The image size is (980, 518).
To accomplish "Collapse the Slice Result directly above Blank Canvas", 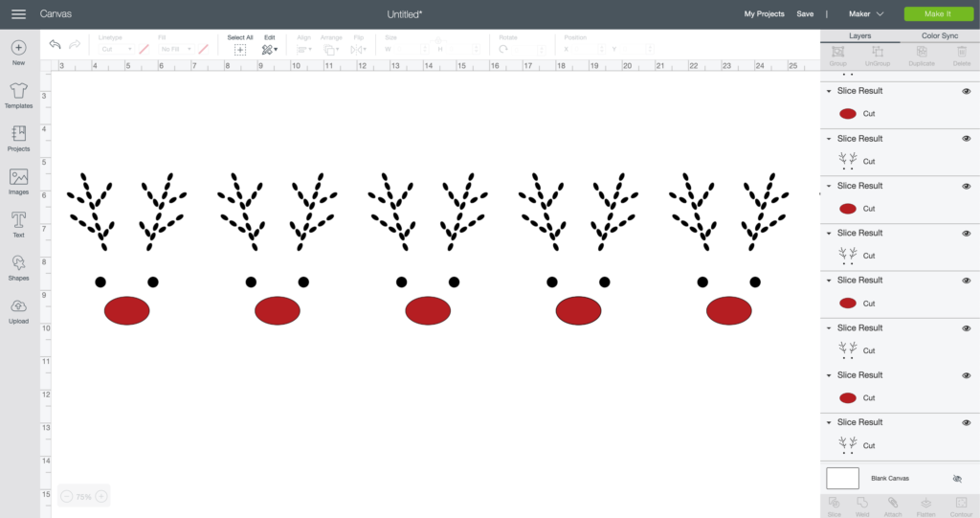I will 829,423.
